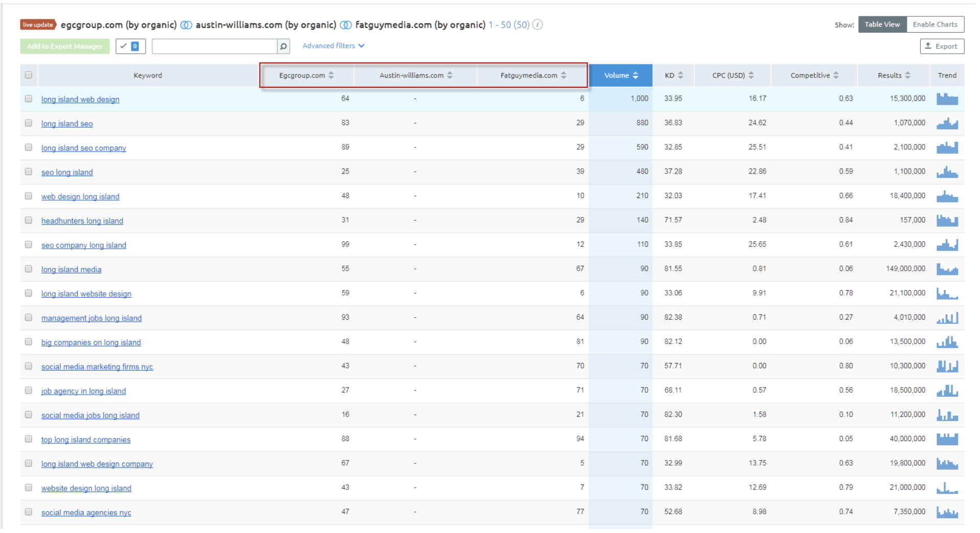Image resolution: width=980 pixels, height=533 pixels.
Task: Open the long island seo company keyword link
Action: tap(84, 148)
